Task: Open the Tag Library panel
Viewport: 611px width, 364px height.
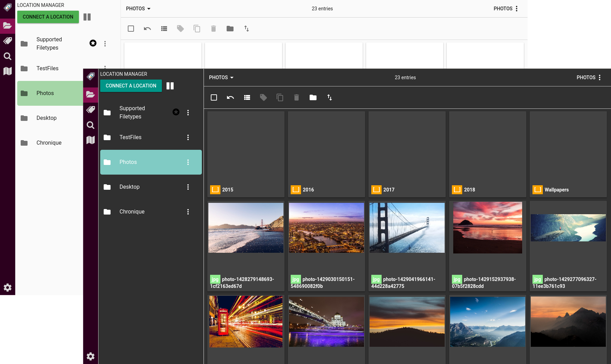Action: [91, 110]
